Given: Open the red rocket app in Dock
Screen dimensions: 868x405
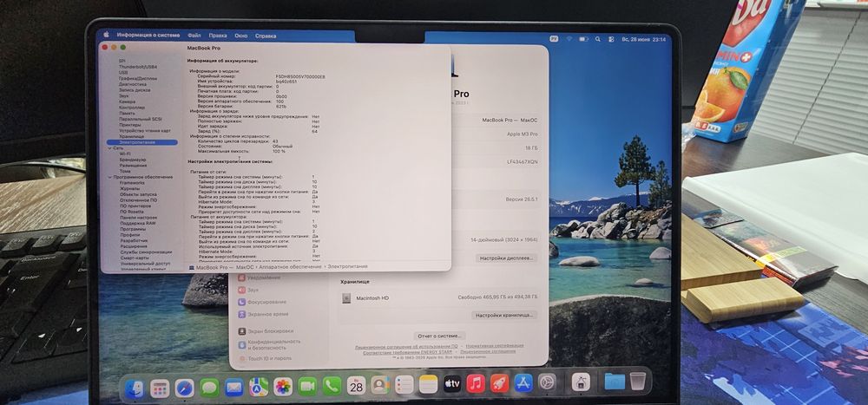Looking at the screenshot, I should [499, 382].
